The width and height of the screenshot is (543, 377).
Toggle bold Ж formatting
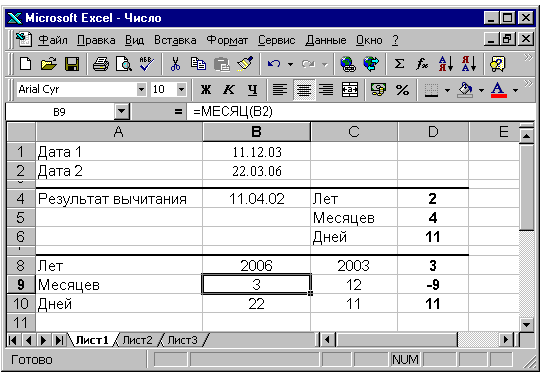pyautogui.click(x=206, y=90)
